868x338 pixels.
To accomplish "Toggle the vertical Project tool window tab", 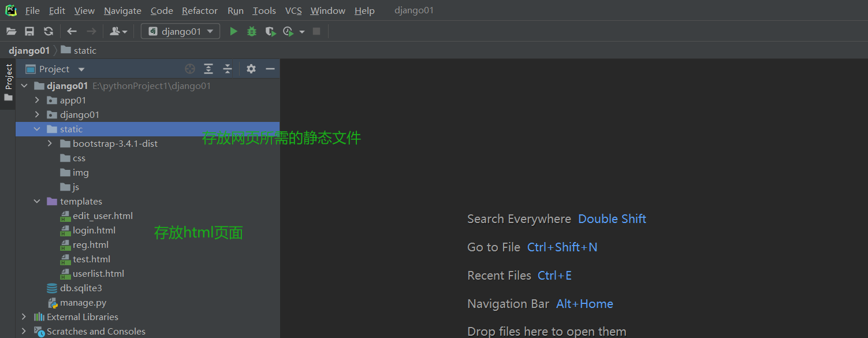I will click(x=8, y=83).
